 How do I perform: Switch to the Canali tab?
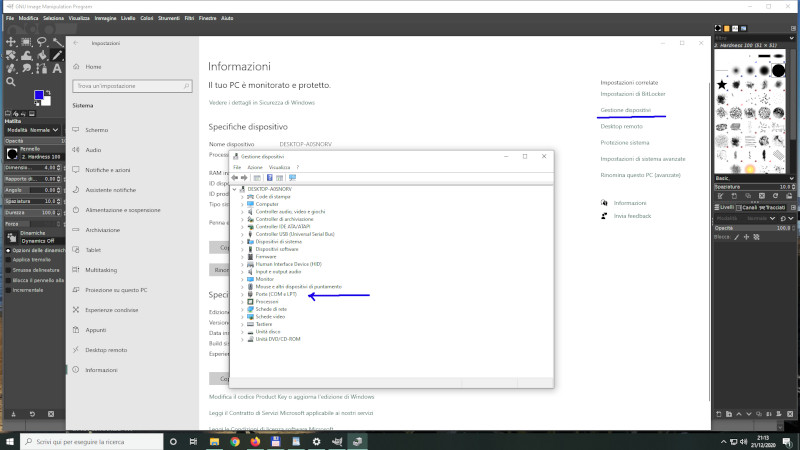748,208
